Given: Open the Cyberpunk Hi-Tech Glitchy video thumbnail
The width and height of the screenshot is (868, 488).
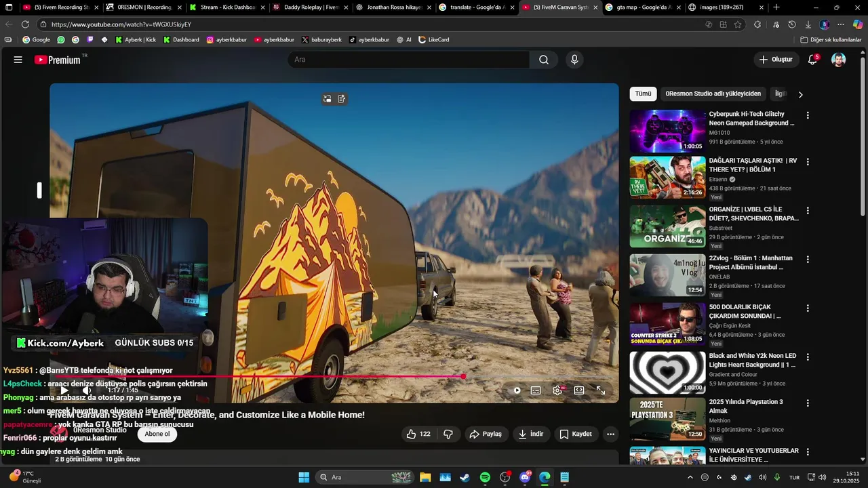Looking at the screenshot, I should pyautogui.click(x=667, y=131).
